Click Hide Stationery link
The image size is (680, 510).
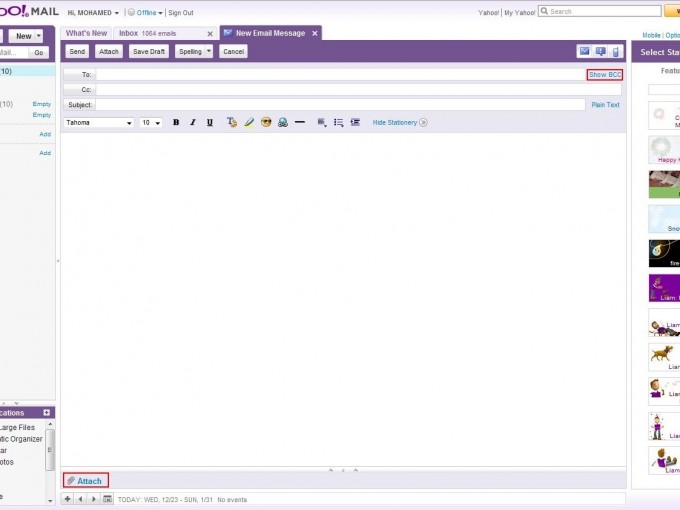pyautogui.click(x=395, y=123)
